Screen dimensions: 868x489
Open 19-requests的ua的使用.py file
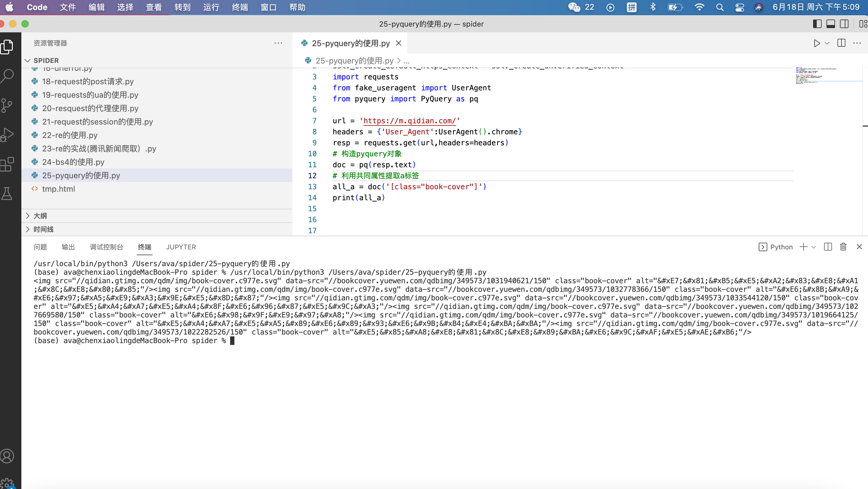(157, 95)
